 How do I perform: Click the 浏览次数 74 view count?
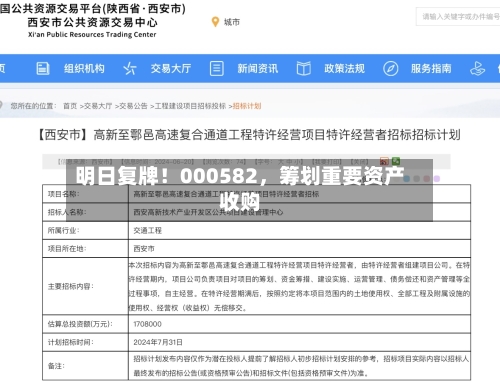[224, 162]
